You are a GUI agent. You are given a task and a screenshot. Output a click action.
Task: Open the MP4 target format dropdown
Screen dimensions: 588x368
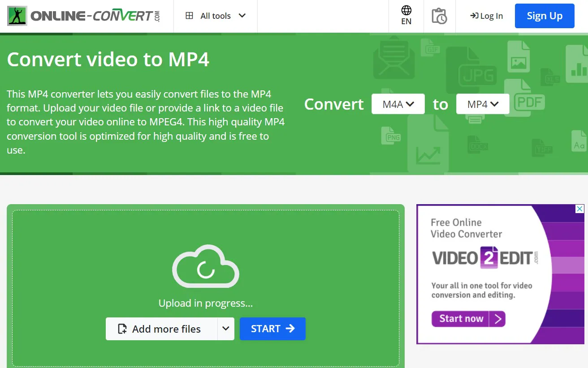(x=483, y=104)
